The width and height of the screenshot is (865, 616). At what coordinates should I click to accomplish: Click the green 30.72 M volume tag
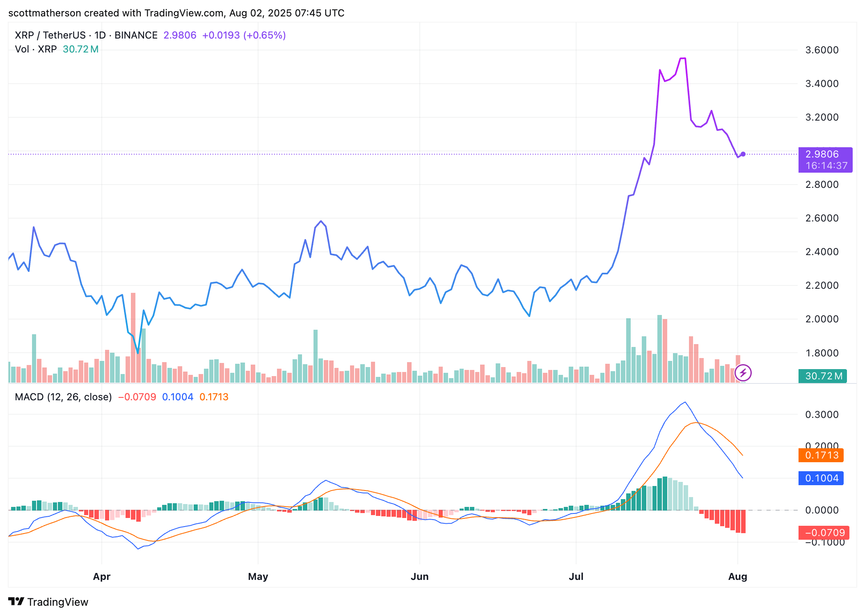click(822, 376)
